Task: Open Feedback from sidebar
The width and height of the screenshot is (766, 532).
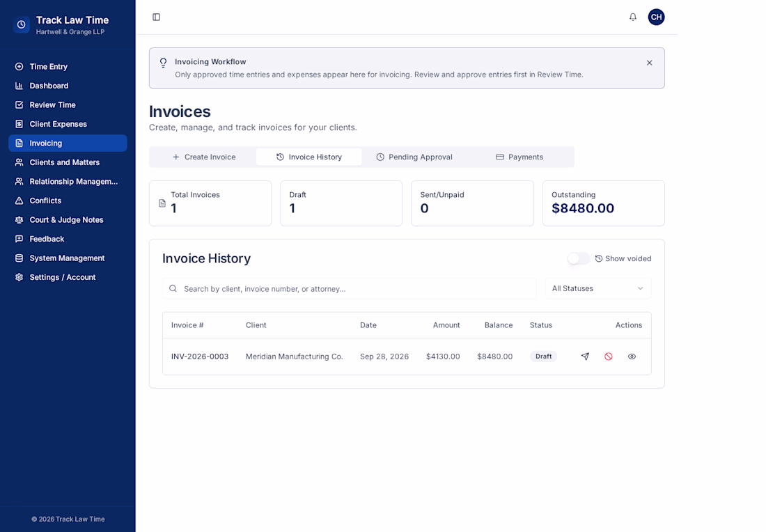Action: (68, 239)
